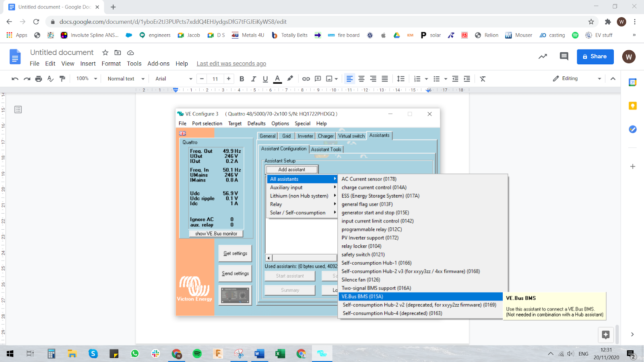Check cloud save status icon

pyautogui.click(x=130, y=53)
